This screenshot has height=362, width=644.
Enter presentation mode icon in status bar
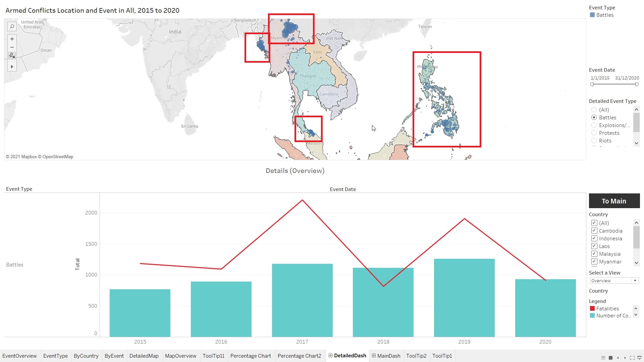pyautogui.click(x=639, y=358)
